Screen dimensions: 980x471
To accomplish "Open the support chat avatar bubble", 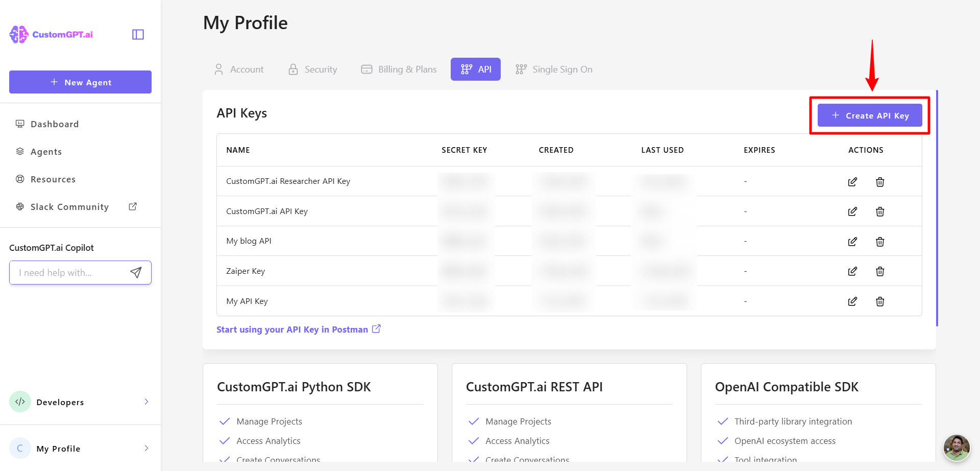I will [x=957, y=448].
